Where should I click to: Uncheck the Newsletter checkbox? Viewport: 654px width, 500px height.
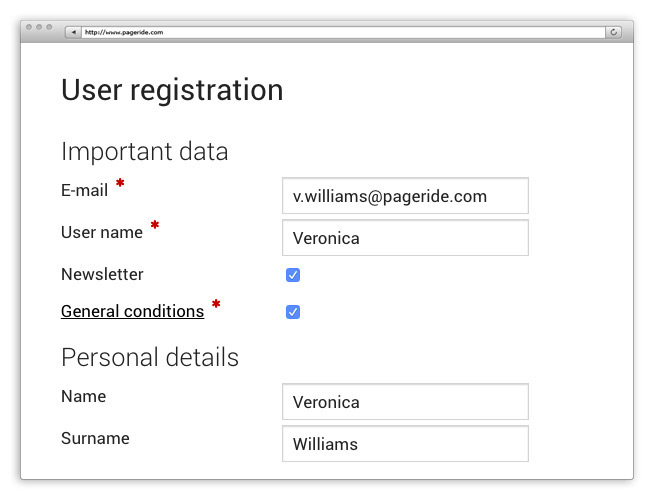293,275
